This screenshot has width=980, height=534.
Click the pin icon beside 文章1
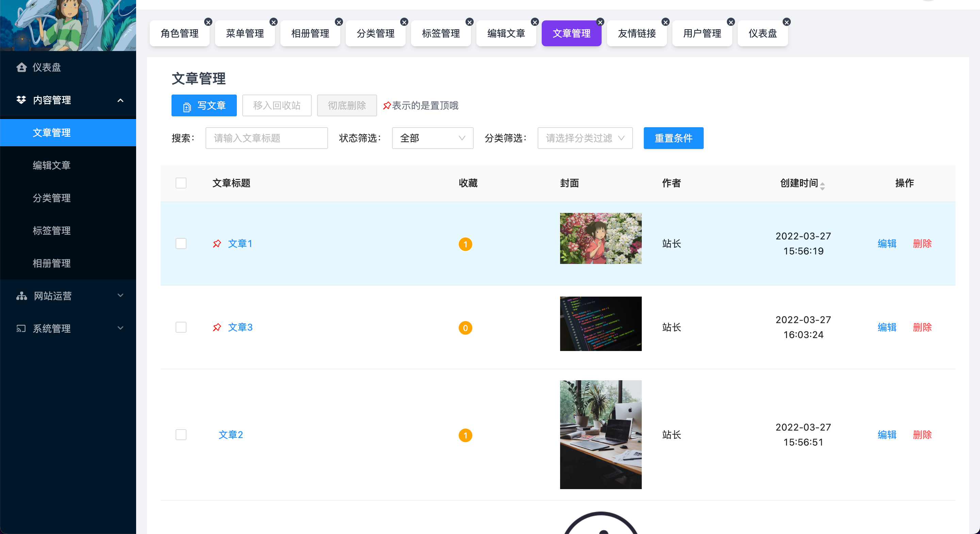[x=217, y=244]
